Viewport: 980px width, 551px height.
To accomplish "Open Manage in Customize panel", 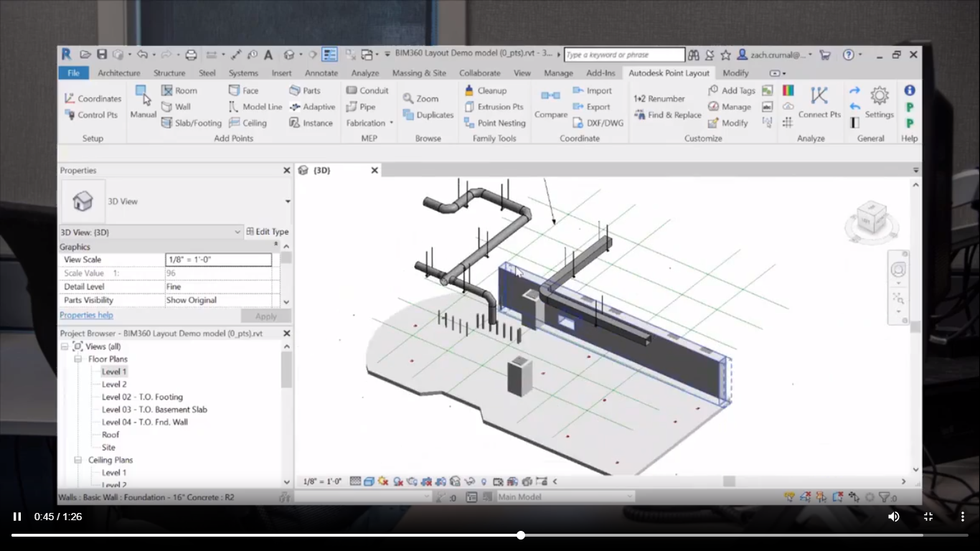I will click(730, 107).
